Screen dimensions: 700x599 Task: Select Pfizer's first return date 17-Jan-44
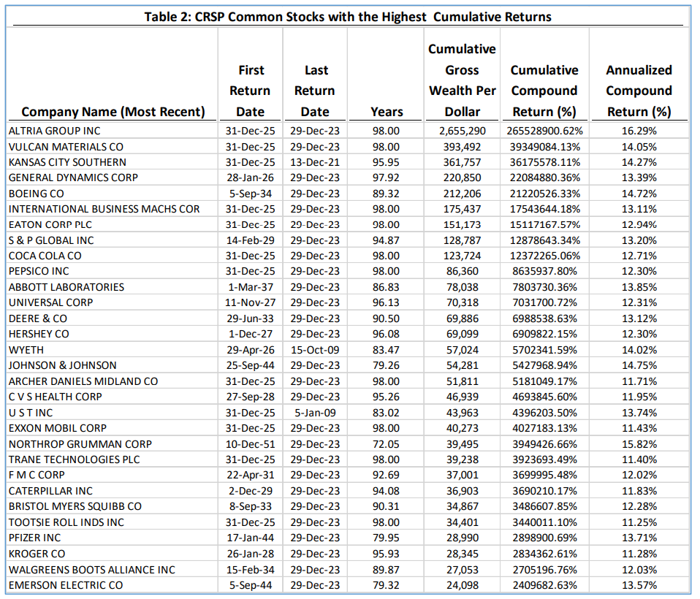251,538
